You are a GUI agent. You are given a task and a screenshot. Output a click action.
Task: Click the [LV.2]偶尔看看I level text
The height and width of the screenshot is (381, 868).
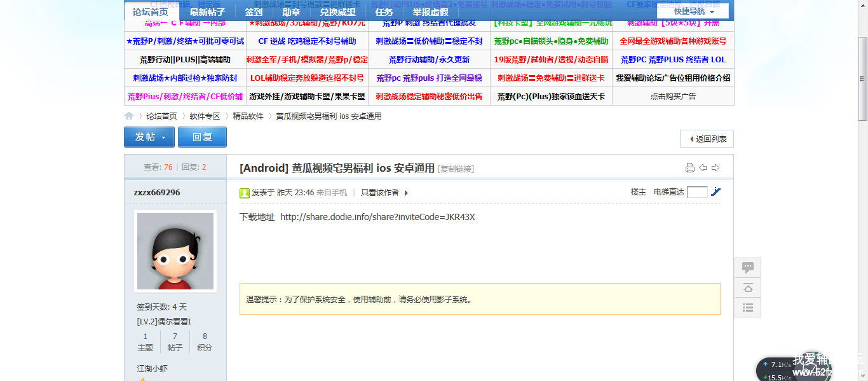click(x=164, y=322)
